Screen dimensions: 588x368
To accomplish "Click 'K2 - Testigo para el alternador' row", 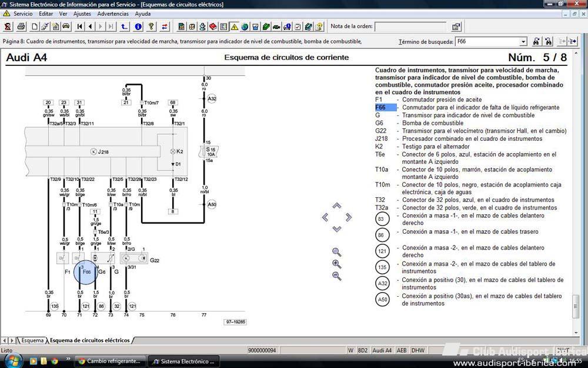I will tap(422, 147).
